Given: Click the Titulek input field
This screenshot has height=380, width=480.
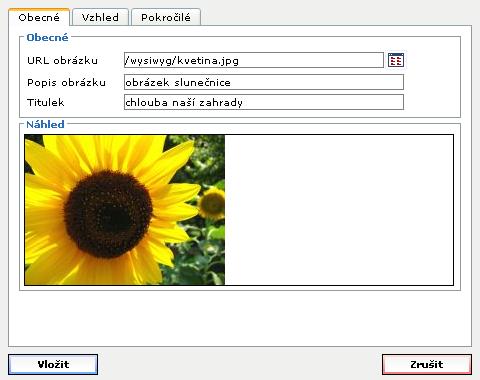Looking at the screenshot, I should [x=264, y=102].
